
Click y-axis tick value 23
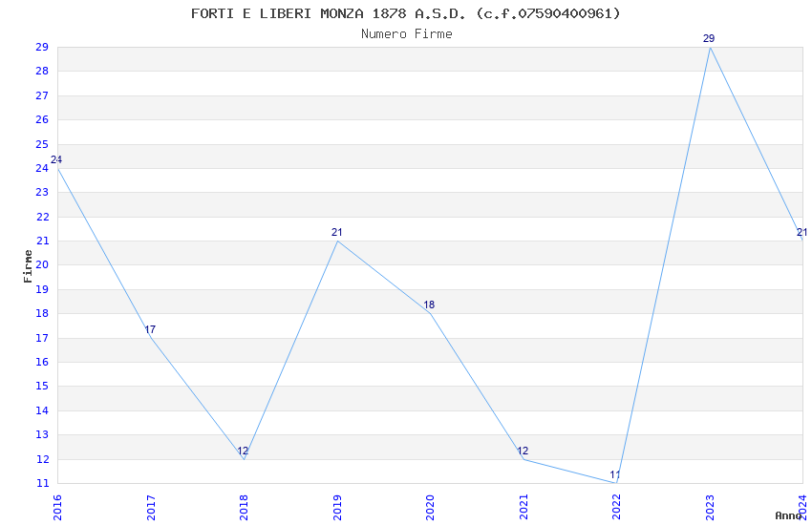coord(42,193)
